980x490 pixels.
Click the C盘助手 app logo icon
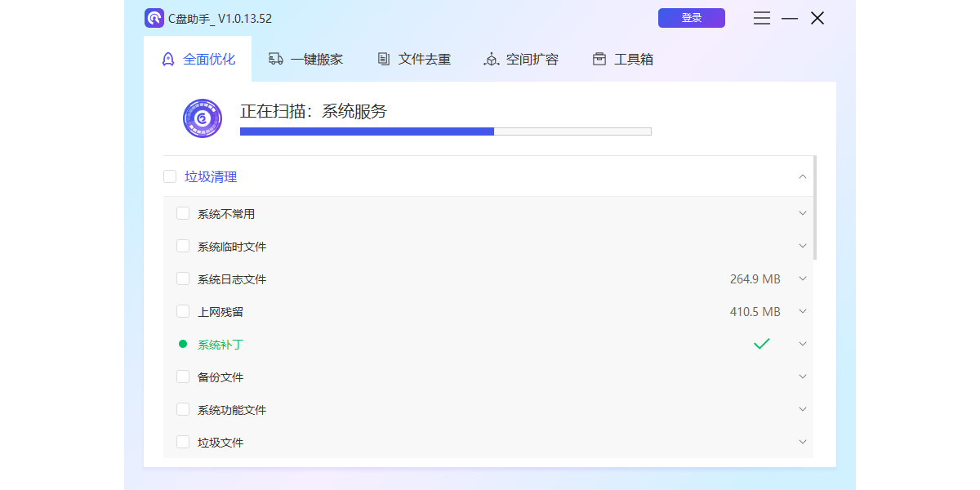[x=154, y=17]
